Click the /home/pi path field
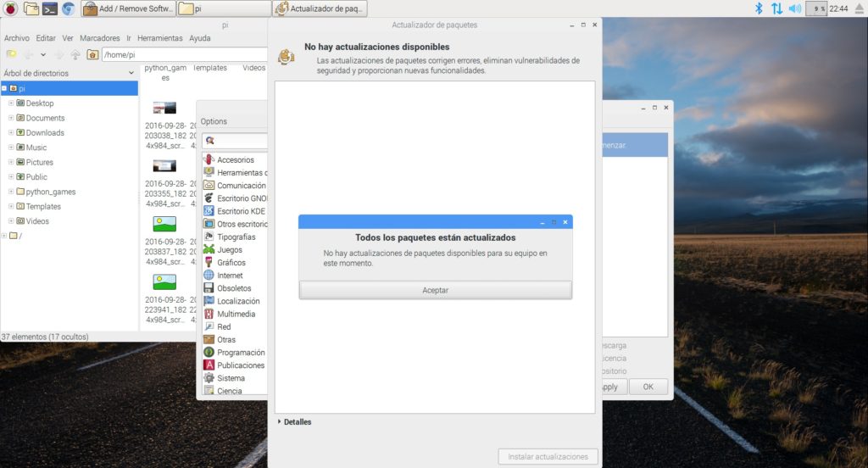The image size is (868, 468). (x=185, y=54)
